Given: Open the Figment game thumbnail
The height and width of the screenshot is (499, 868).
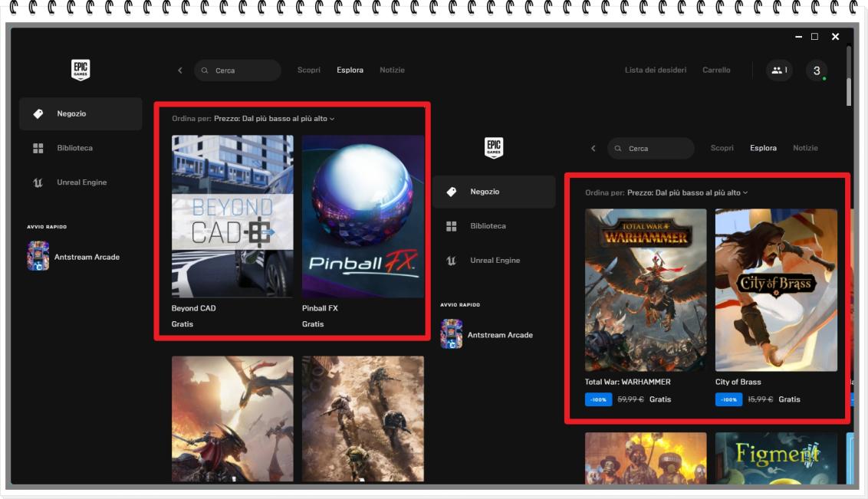Looking at the screenshot, I should tap(775, 458).
